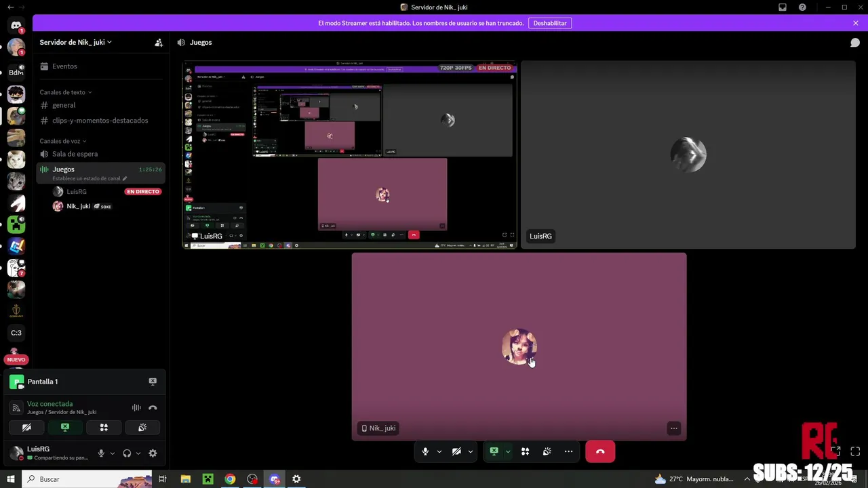Hang up with the red call button
Image resolution: width=868 pixels, height=488 pixels.
tap(600, 451)
